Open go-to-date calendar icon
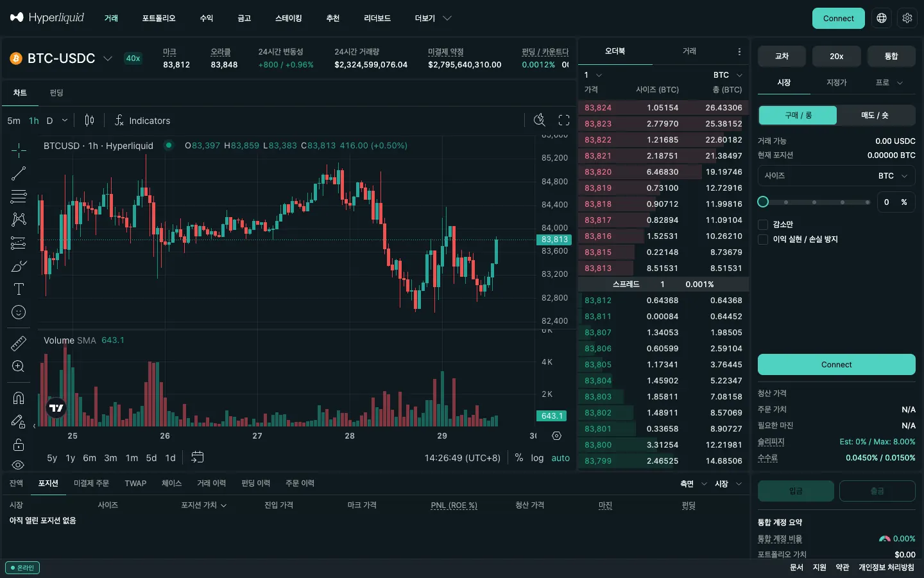This screenshot has height=578, width=924. point(198,457)
